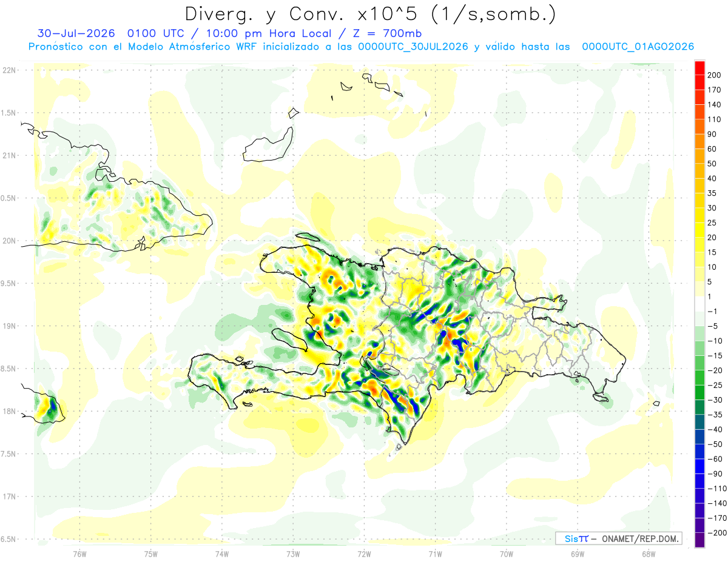Viewport: 728px width, 562px height.
Task: Click the "0000UTC_01AGO2026" valid-until timestamp
Action: pos(638,47)
